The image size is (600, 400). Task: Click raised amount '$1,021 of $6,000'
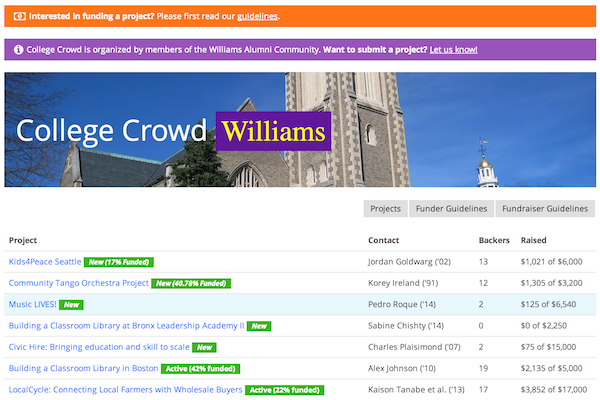pos(551,262)
